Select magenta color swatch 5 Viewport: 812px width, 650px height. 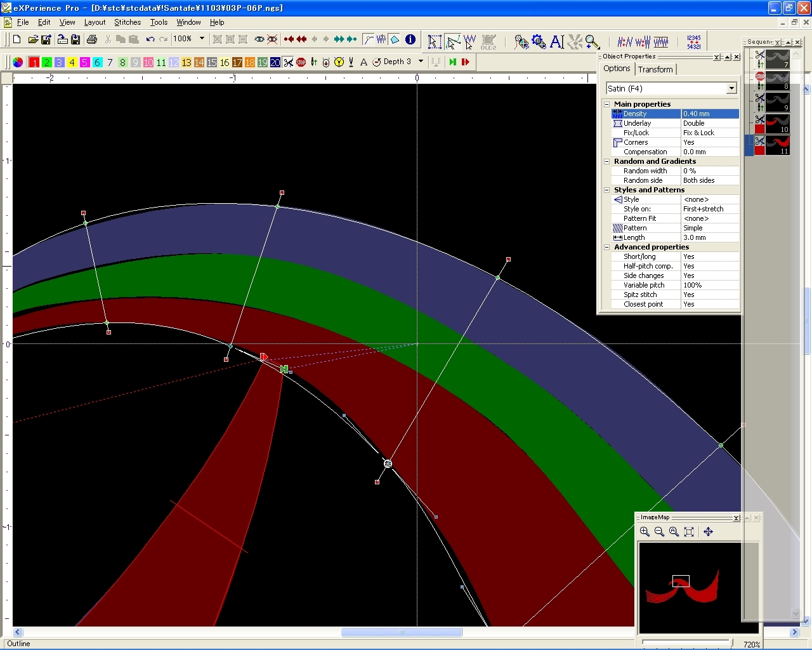point(85,62)
